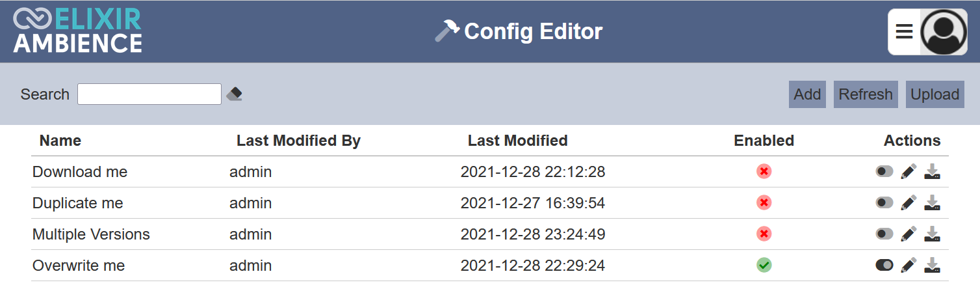
Task: Refresh the config list
Action: point(866,94)
